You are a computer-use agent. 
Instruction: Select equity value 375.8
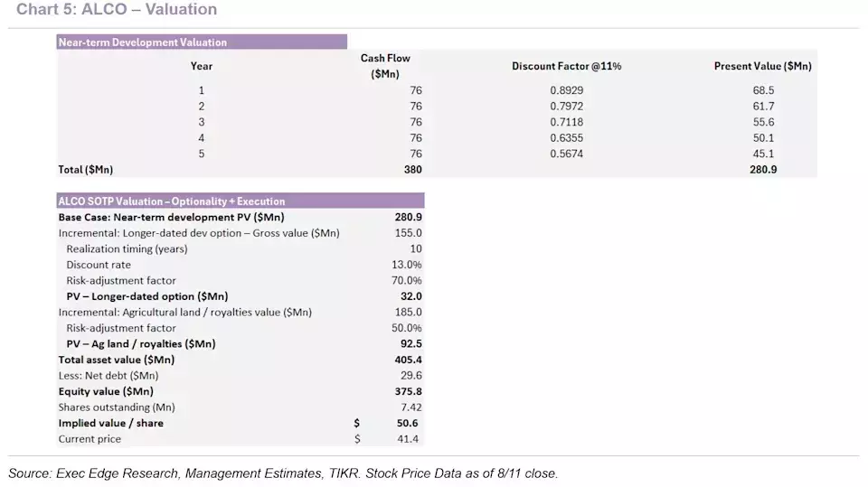(408, 392)
